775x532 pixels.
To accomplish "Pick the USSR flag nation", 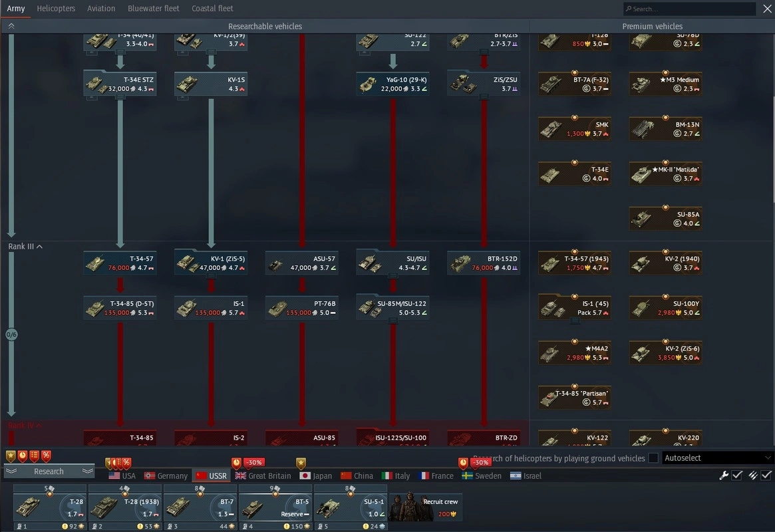I will tap(211, 476).
